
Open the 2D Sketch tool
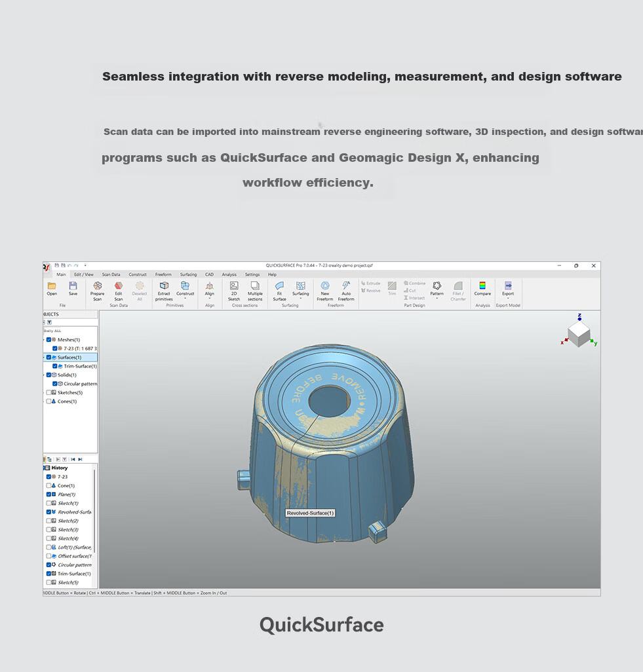coord(234,291)
